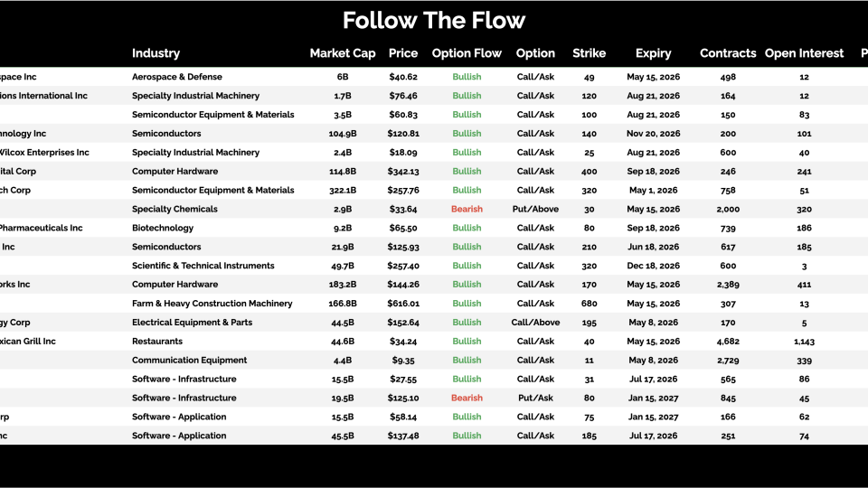Select the Option Flow column header
The height and width of the screenshot is (488, 868).
[467, 53]
